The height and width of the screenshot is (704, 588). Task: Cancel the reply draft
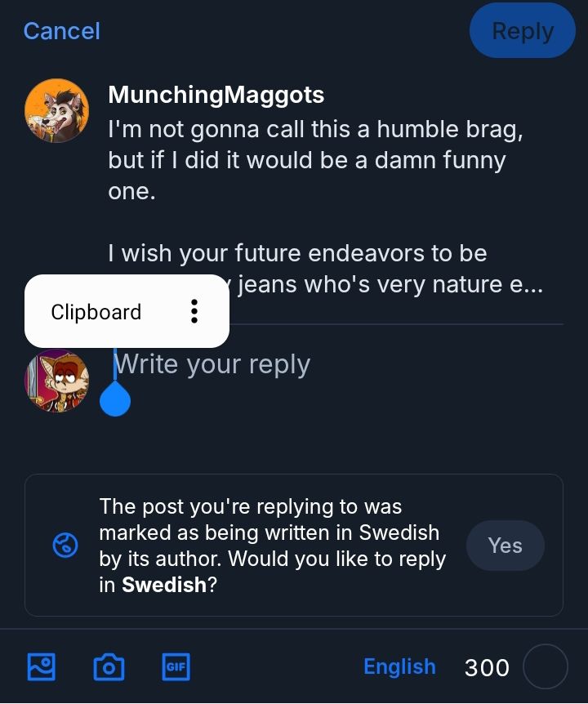[x=62, y=31]
